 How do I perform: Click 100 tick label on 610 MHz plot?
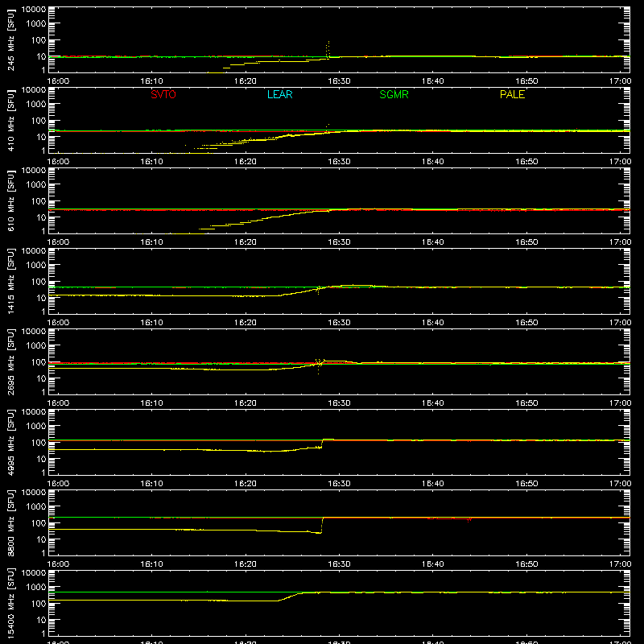(x=39, y=200)
